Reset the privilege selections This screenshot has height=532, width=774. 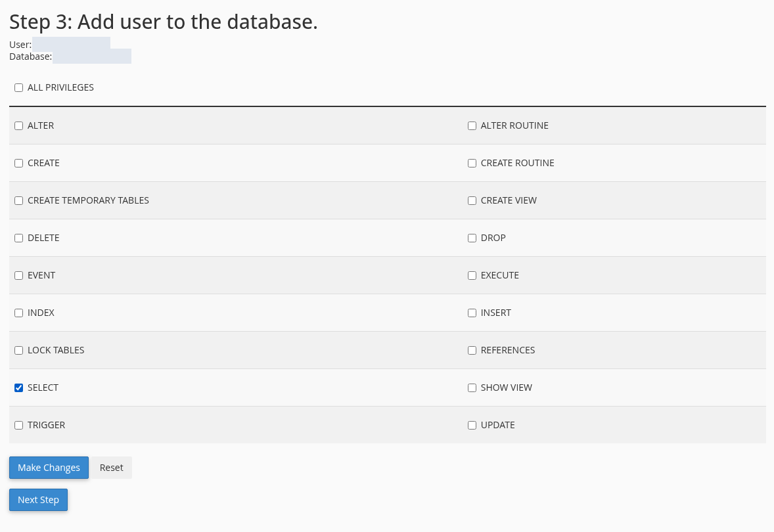(x=112, y=468)
